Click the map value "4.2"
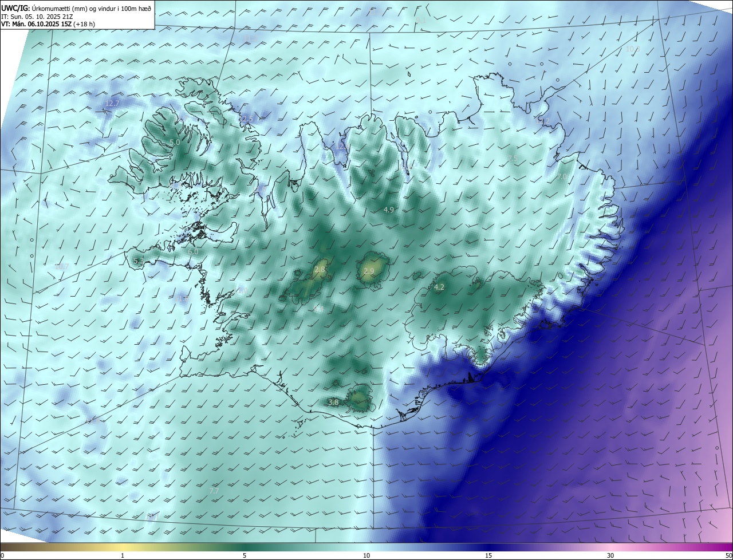The width and height of the screenshot is (733, 560). coord(439,287)
